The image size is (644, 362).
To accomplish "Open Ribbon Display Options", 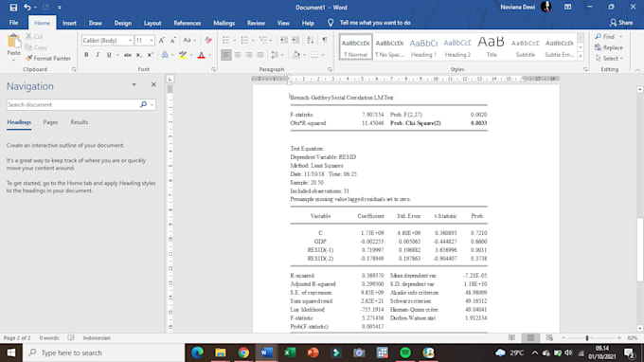I will [x=567, y=7].
